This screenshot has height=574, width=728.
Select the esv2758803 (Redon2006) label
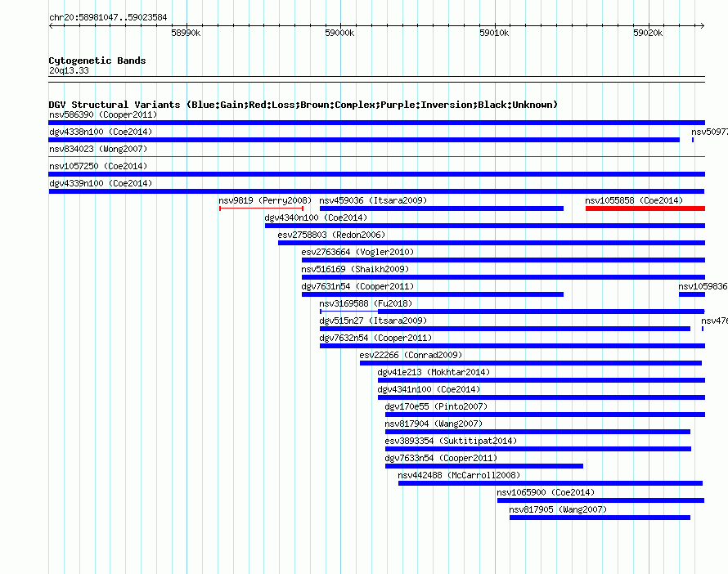point(331,235)
